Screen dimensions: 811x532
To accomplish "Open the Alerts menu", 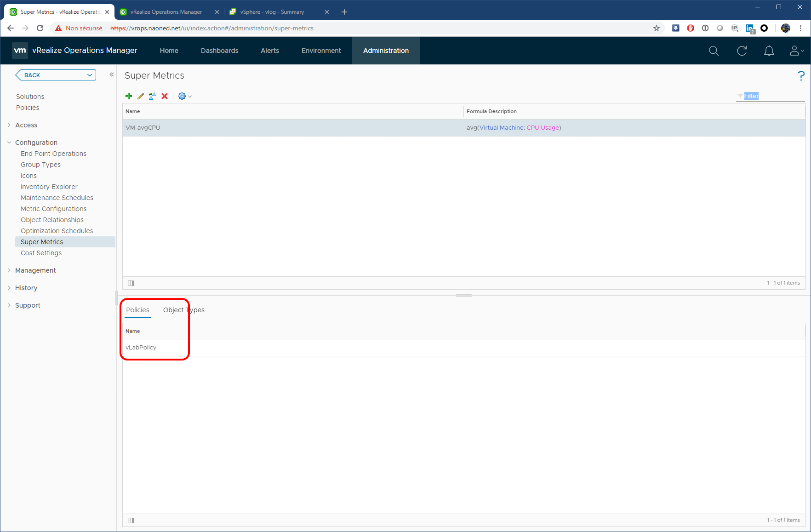I will [270, 51].
